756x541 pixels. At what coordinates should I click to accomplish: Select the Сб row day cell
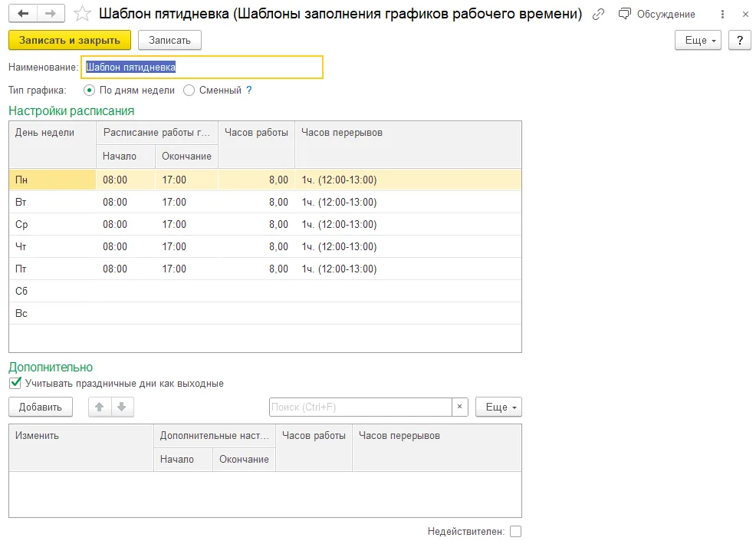53,291
